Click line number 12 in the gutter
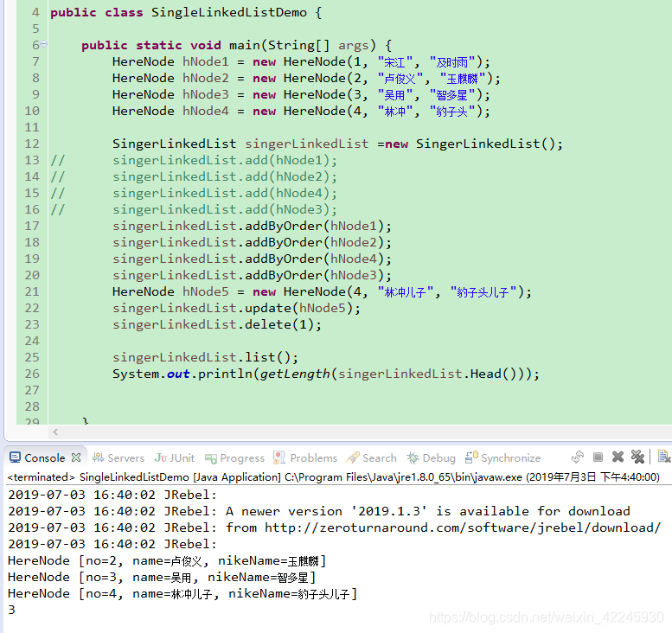Image resolution: width=672 pixels, height=633 pixels. click(32, 144)
